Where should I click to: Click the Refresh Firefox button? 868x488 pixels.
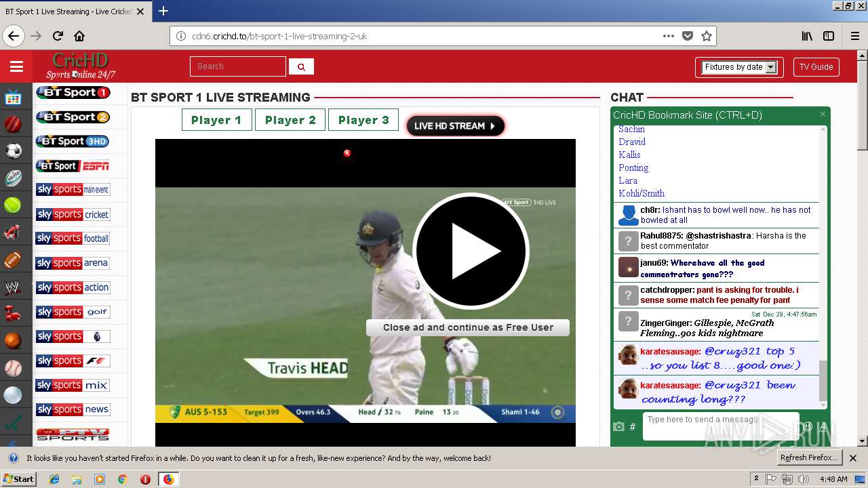coord(809,457)
